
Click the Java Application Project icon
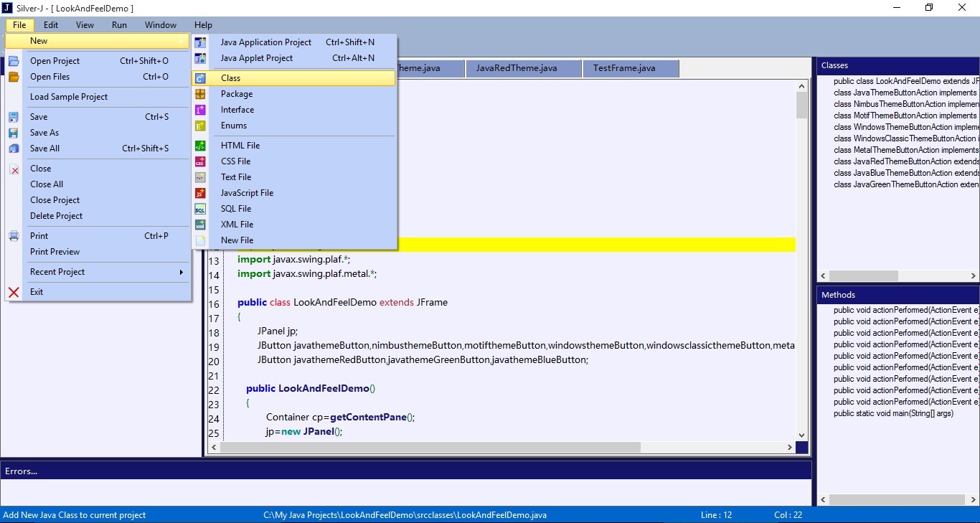pyautogui.click(x=200, y=42)
